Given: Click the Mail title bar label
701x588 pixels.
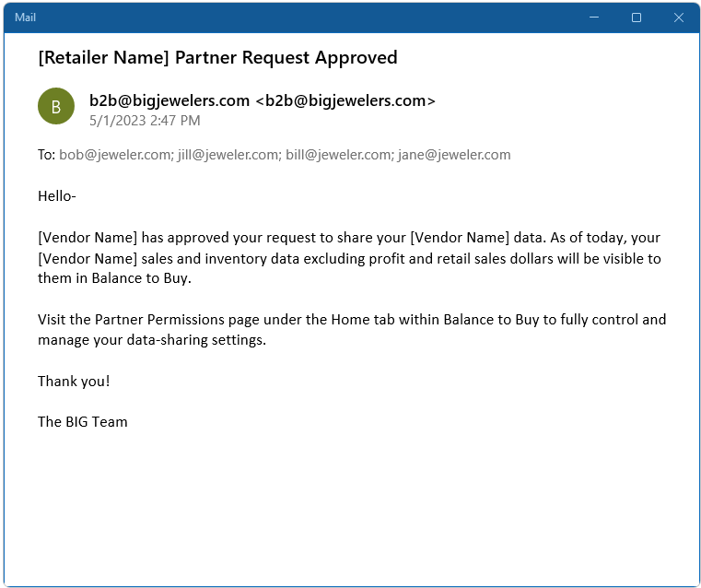Looking at the screenshot, I should 25,18.
